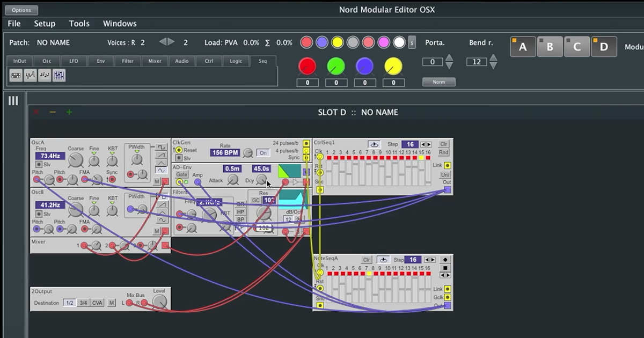Screen dimensions: 644x338
Task: Open the Tools menu
Action: (x=79, y=24)
